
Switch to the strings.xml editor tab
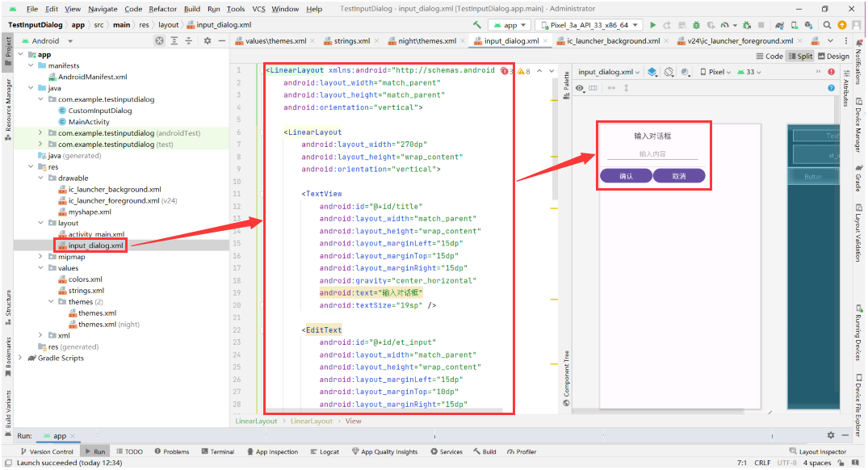click(352, 41)
